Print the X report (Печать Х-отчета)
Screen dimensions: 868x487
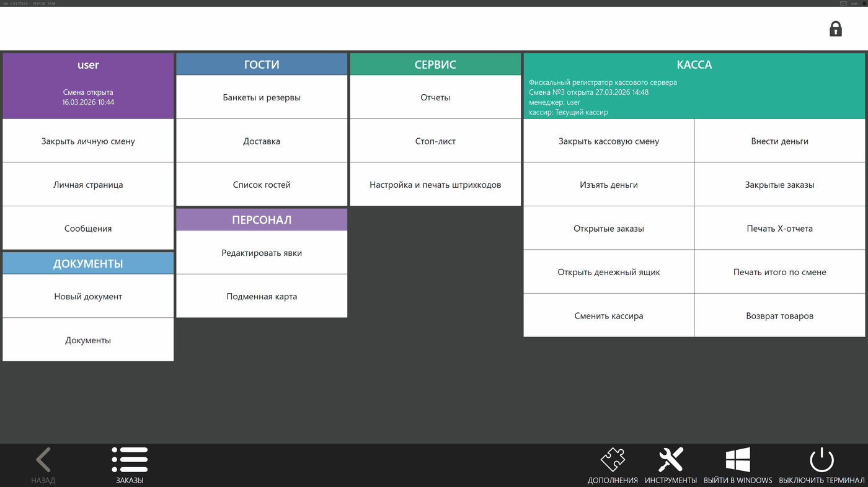(x=779, y=229)
